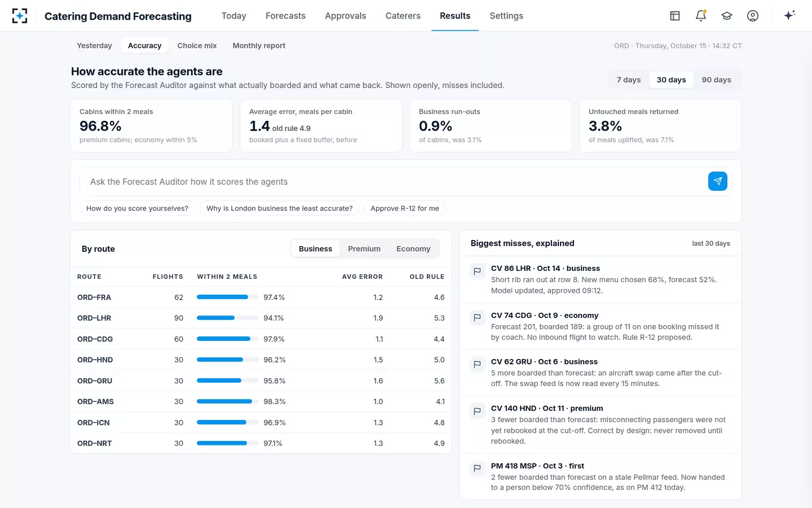Viewport: 812px width, 508px height.
Task: Open the Results tab
Action: pos(455,16)
